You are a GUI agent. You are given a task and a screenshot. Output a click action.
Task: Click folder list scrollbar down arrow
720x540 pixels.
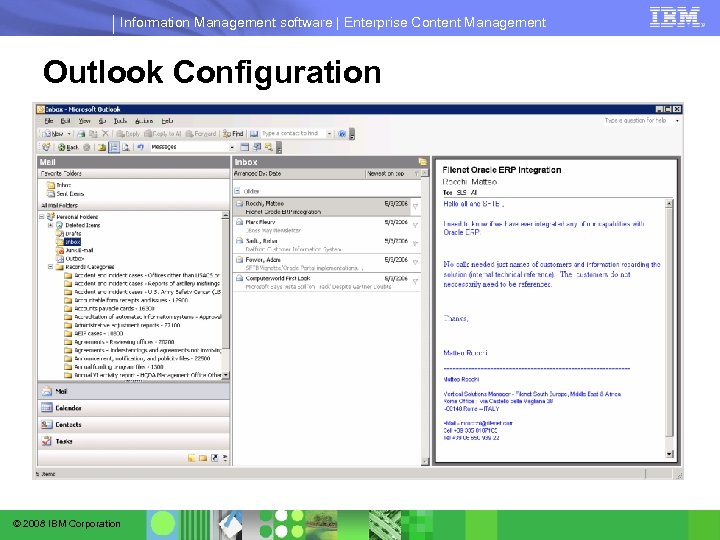(225, 375)
